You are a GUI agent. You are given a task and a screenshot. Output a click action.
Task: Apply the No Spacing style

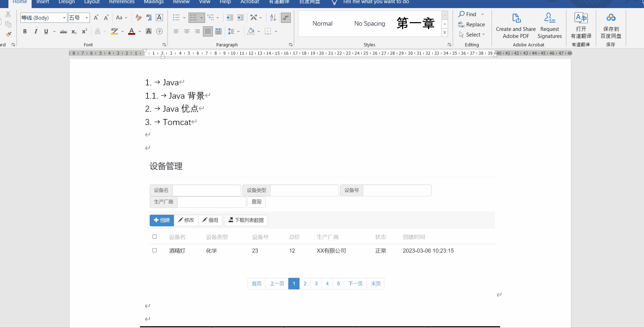coord(369,24)
